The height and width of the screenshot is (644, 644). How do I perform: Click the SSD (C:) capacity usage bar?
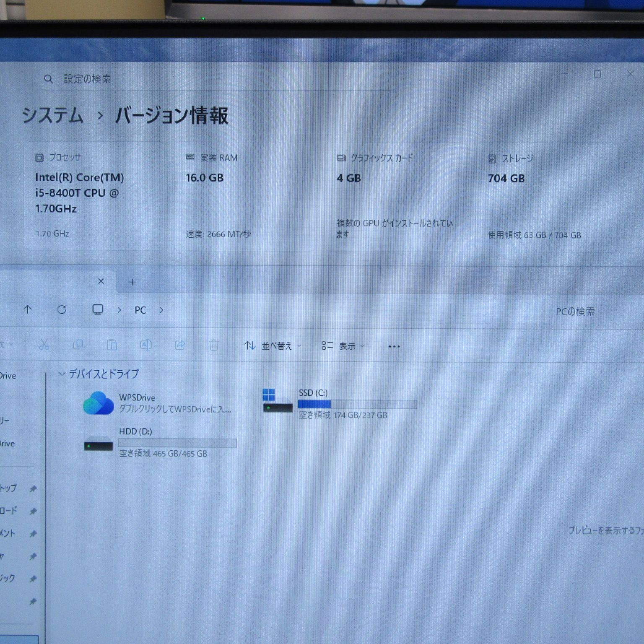[x=358, y=404]
